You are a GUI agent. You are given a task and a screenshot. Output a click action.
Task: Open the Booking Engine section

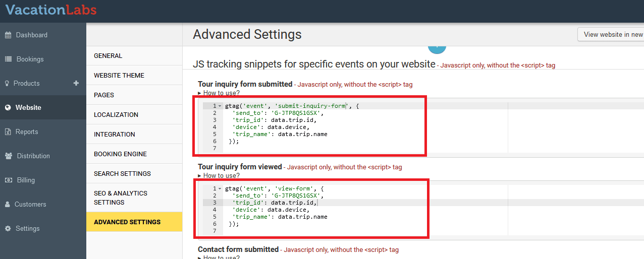(x=121, y=154)
